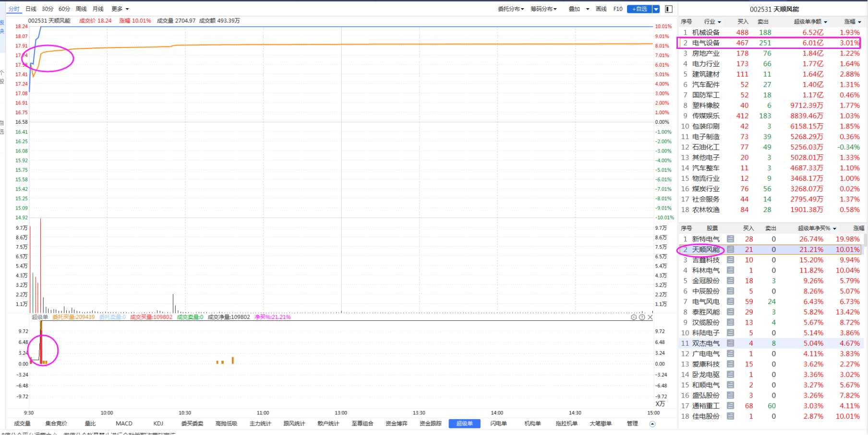868x435 pixels.
Task: Open details icon for 爱康科技 row
Action: [x=730, y=364]
